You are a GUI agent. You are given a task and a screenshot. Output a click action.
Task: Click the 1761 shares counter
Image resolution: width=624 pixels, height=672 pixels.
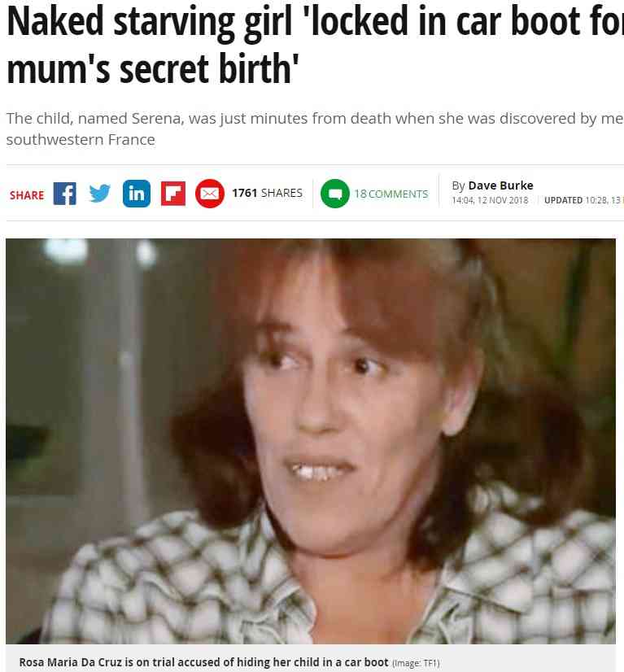[267, 194]
